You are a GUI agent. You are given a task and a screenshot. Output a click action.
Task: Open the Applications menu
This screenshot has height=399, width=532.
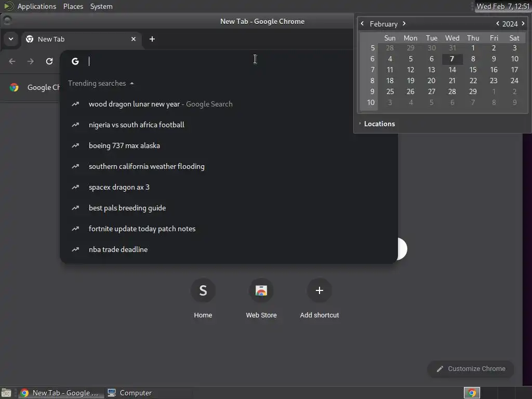click(x=37, y=6)
